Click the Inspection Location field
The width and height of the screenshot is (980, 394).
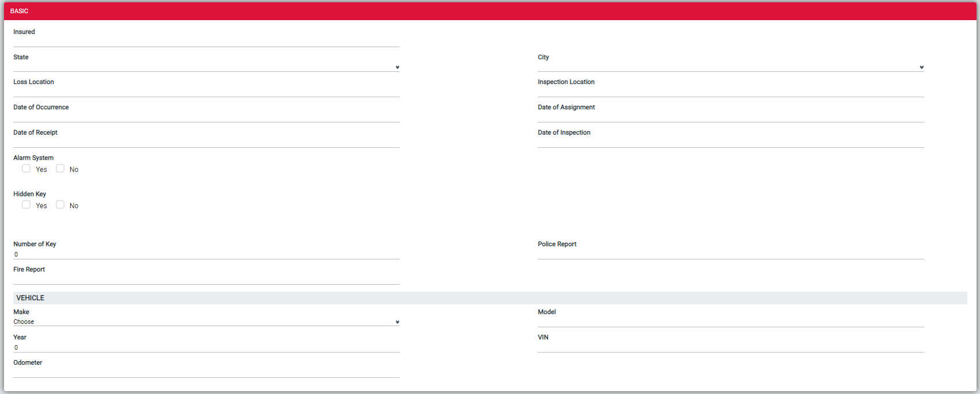(731, 91)
